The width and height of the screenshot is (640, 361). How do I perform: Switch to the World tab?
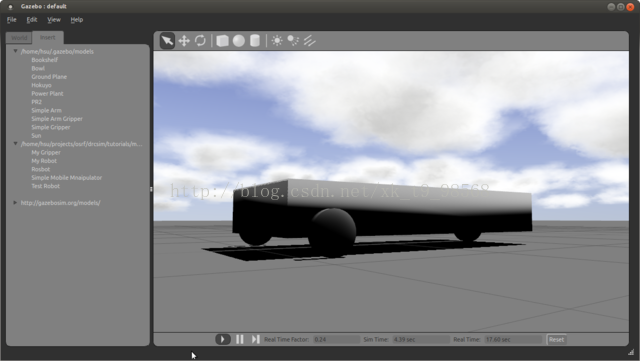point(19,38)
